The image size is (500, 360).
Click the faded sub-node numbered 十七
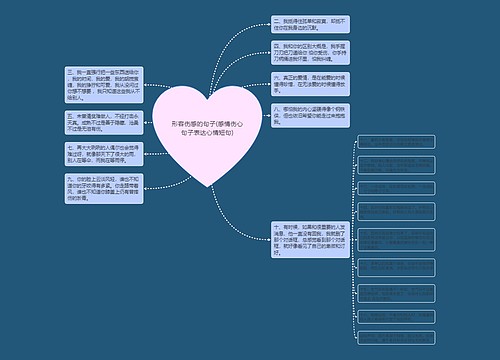(x=396, y=293)
